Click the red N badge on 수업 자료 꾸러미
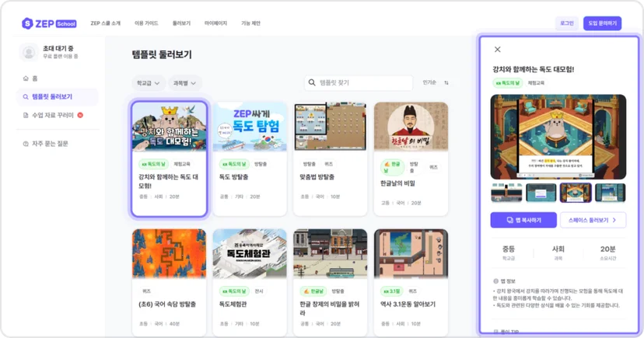The height and width of the screenshot is (338, 644). 80,115
